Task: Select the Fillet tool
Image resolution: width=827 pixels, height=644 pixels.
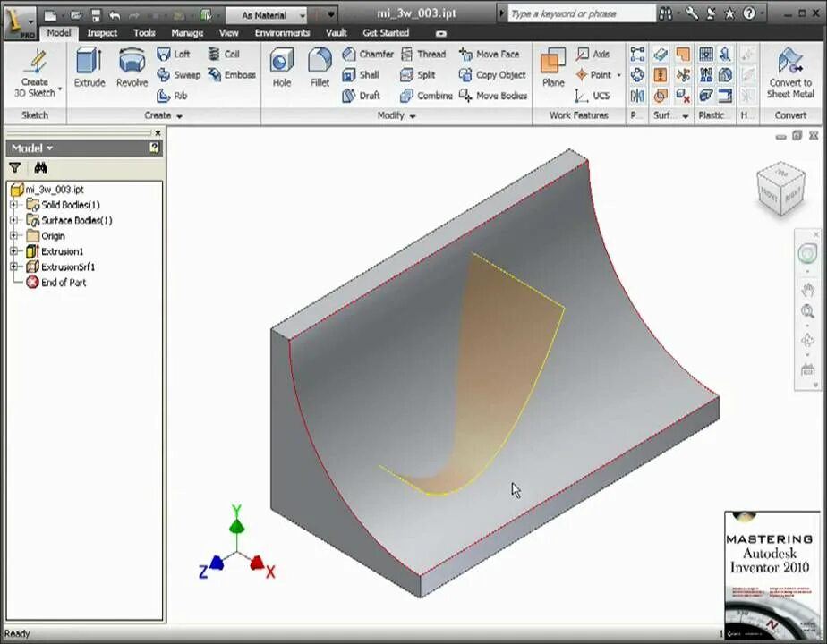Action: pyautogui.click(x=320, y=72)
